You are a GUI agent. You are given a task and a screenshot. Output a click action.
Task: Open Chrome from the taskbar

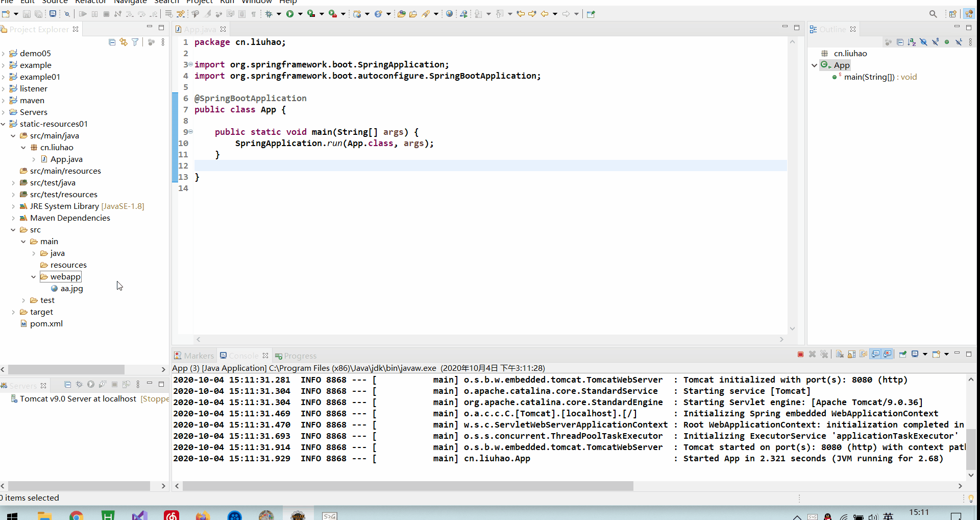click(x=77, y=515)
